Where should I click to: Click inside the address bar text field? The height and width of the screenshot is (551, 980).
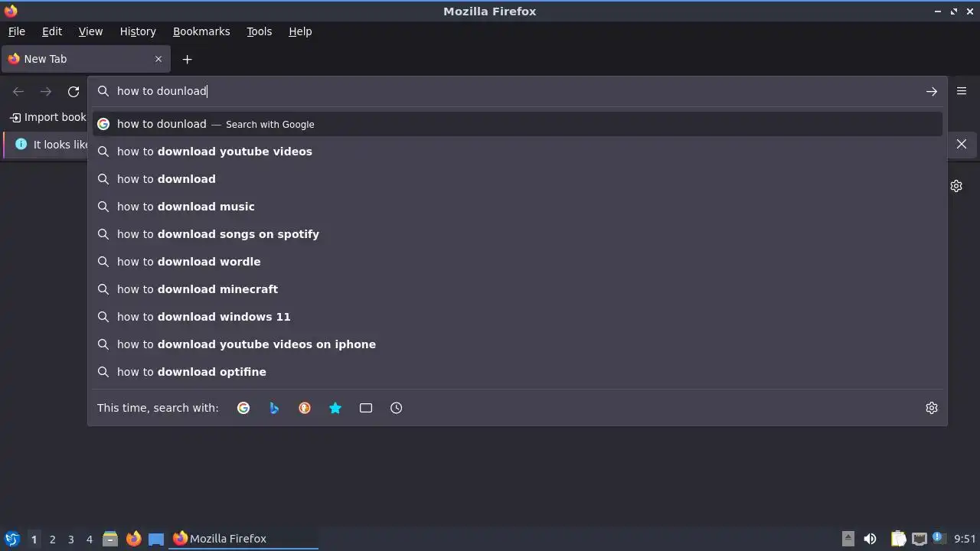pyautogui.click(x=517, y=91)
